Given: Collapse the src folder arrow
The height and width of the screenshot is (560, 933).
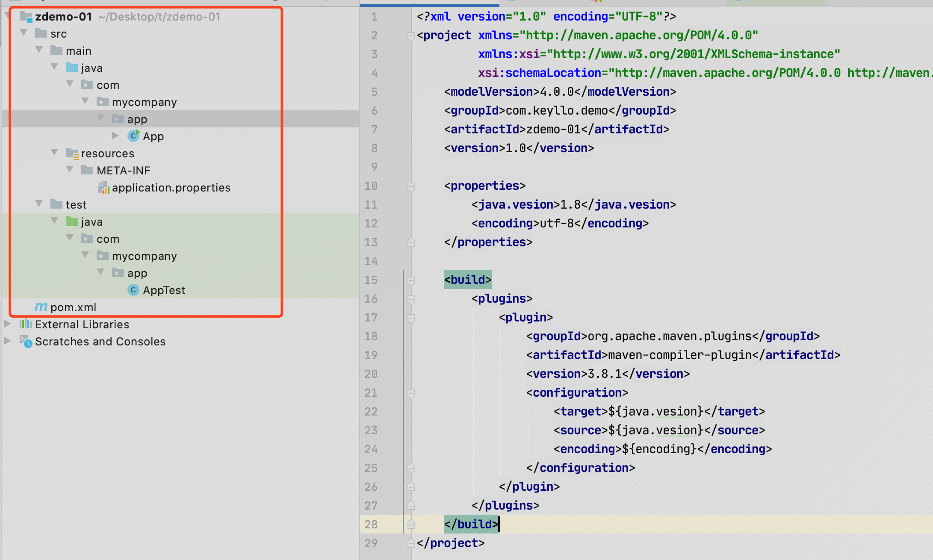Looking at the screenshot, I should point(24,33).
